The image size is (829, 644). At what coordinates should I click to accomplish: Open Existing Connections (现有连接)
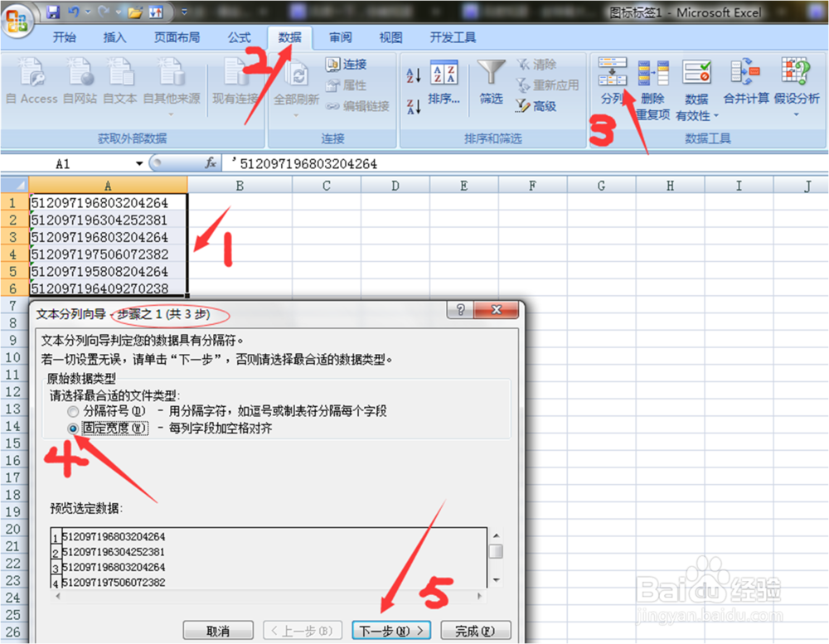point(235,81)
